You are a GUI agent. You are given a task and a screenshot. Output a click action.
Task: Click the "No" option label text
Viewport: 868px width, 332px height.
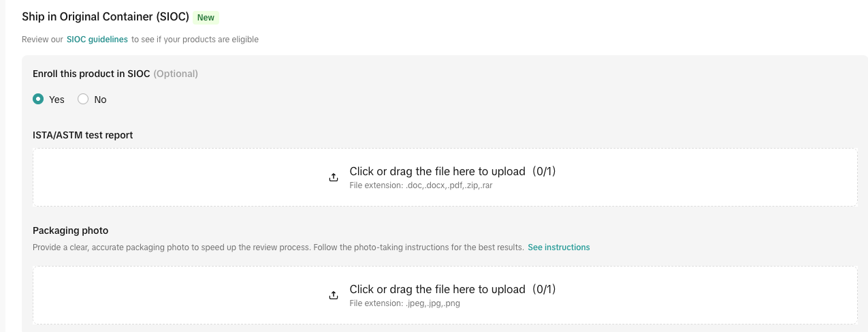100,100
